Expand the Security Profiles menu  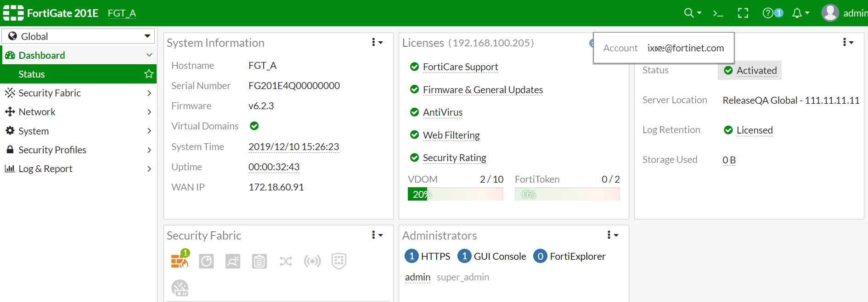79,150
